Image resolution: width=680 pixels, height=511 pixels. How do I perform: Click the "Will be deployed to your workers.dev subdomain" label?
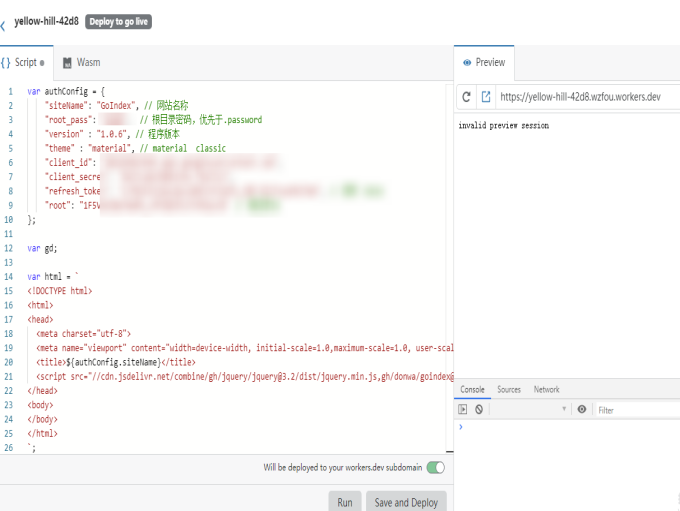343,467
